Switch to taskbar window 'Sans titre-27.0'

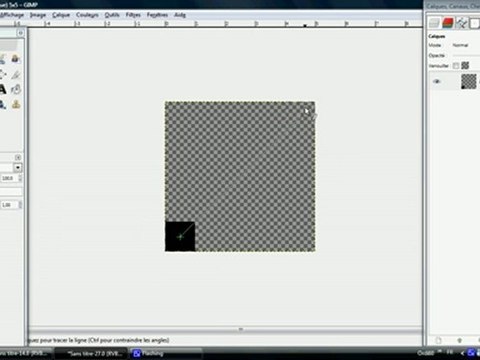click(91, 353)
